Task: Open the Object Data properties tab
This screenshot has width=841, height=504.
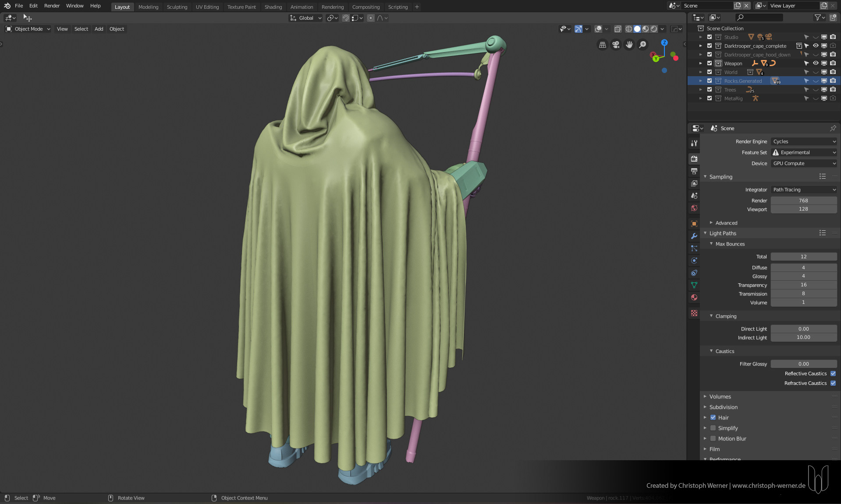Action: click(x=694, y=285)
